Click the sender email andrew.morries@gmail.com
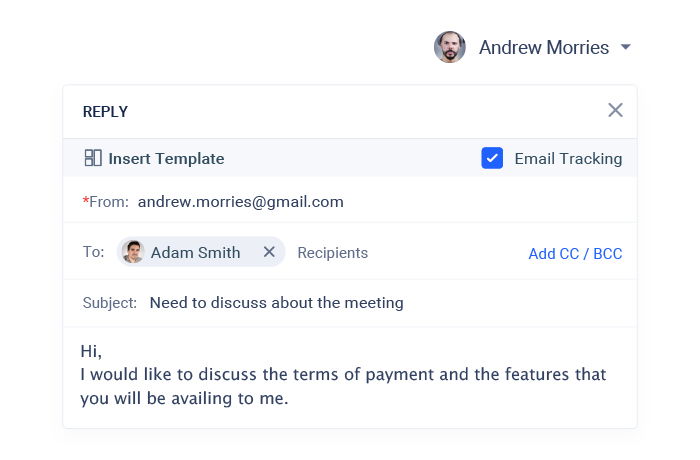700x460 pixels. tap(240, 202)
